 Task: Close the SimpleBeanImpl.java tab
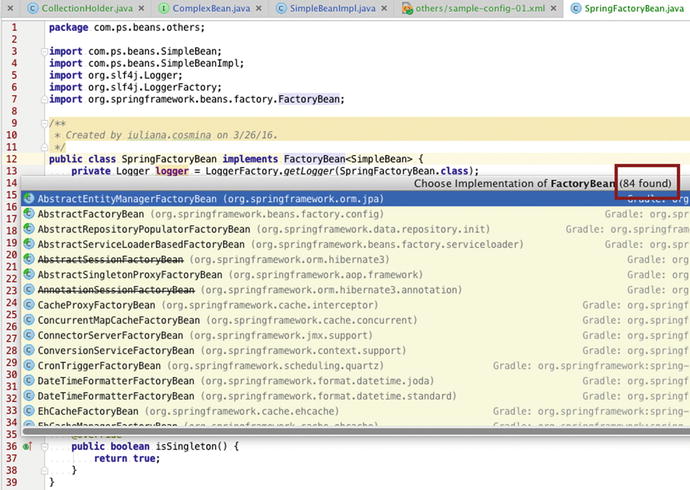(384, 8)
